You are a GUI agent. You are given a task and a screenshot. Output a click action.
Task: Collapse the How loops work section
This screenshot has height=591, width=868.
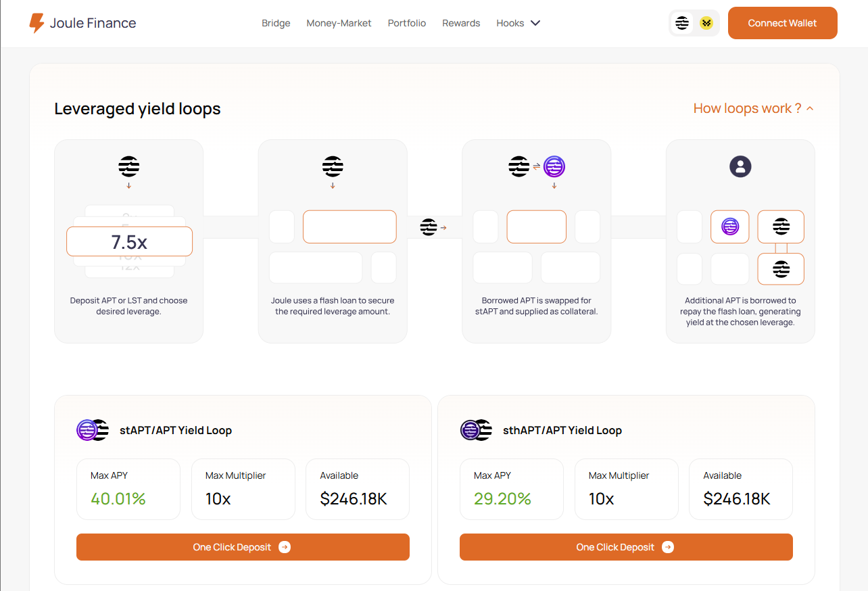tap(753, 108)
